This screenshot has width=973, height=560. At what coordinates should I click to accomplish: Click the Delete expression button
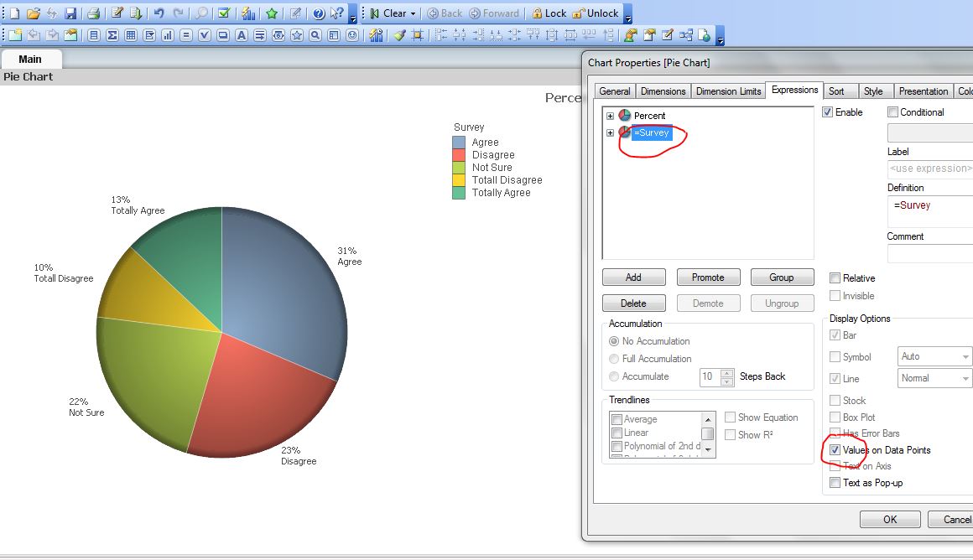point(633,303)
